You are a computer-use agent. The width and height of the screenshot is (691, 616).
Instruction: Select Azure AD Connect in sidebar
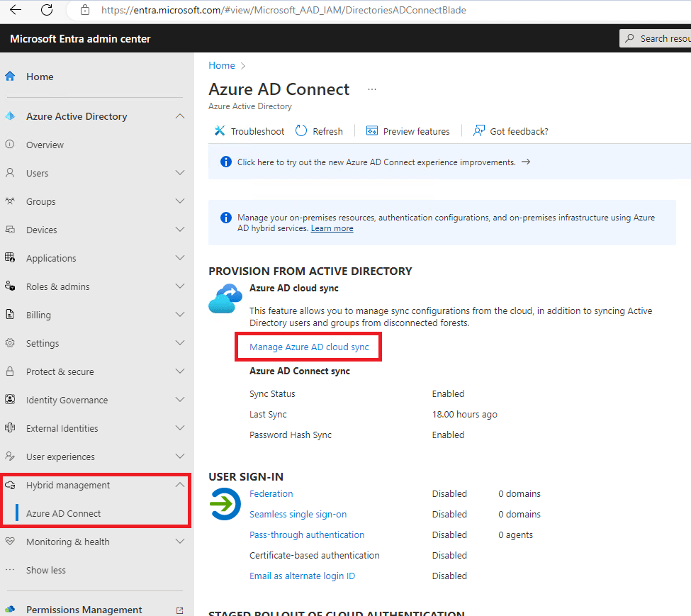pos(64,513)
